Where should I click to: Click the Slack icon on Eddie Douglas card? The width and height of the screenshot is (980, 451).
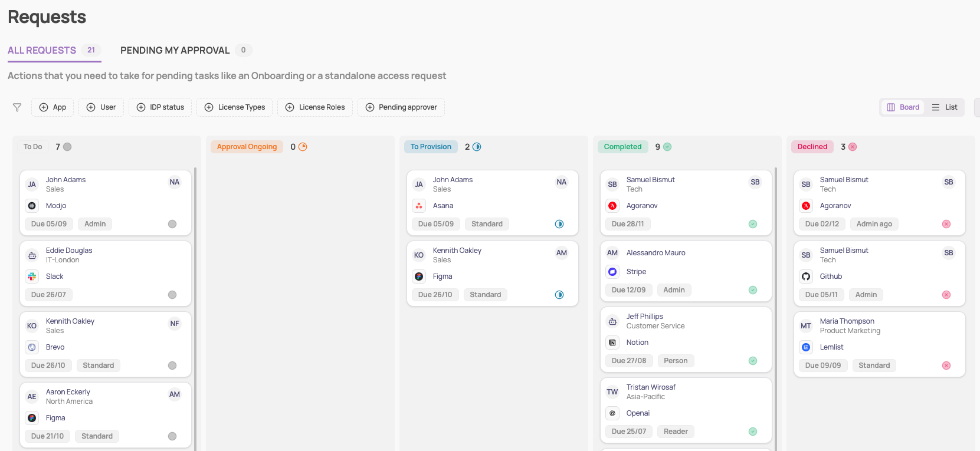(32, 276)
